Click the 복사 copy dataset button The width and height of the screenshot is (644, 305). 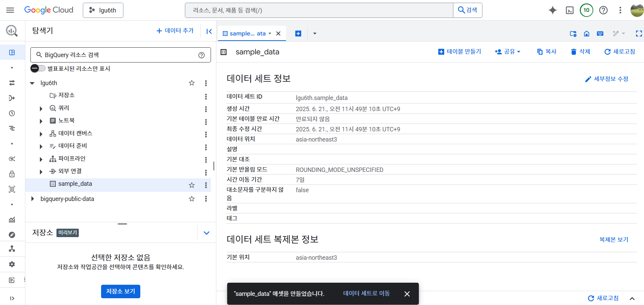pyautogui.click(x=547, y=52)
